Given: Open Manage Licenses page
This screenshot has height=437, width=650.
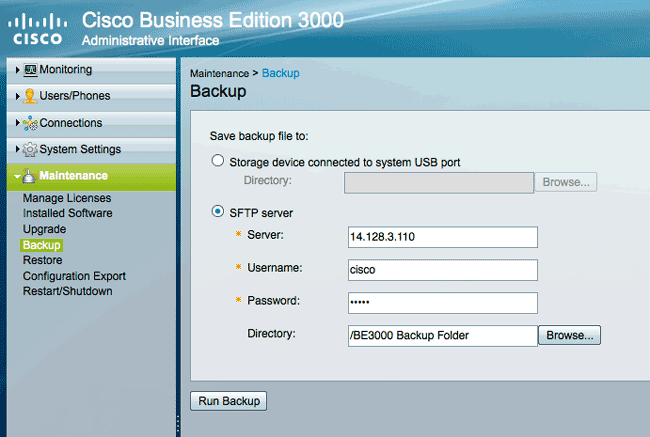Looking at the screenshot, I should click(x=67, y=198).
